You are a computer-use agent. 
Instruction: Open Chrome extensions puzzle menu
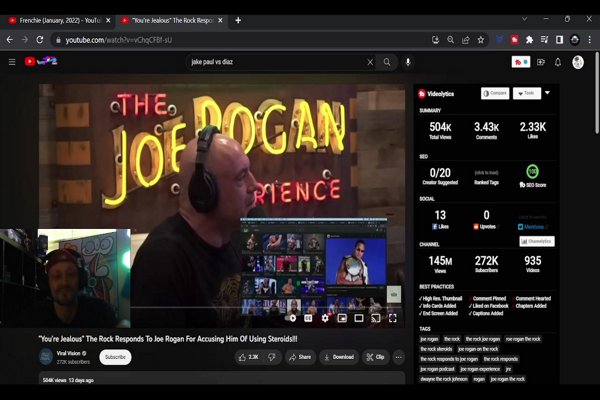click(x=530, y=40)
